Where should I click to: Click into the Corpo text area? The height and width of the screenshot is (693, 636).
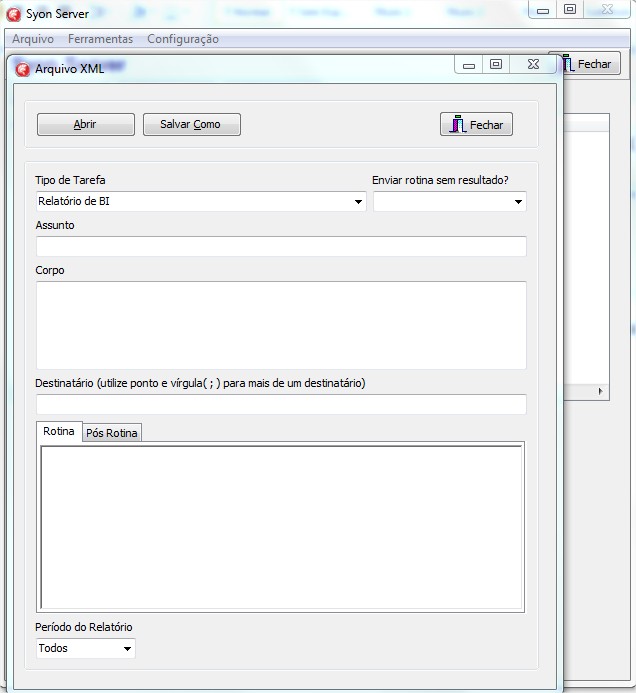281,325
